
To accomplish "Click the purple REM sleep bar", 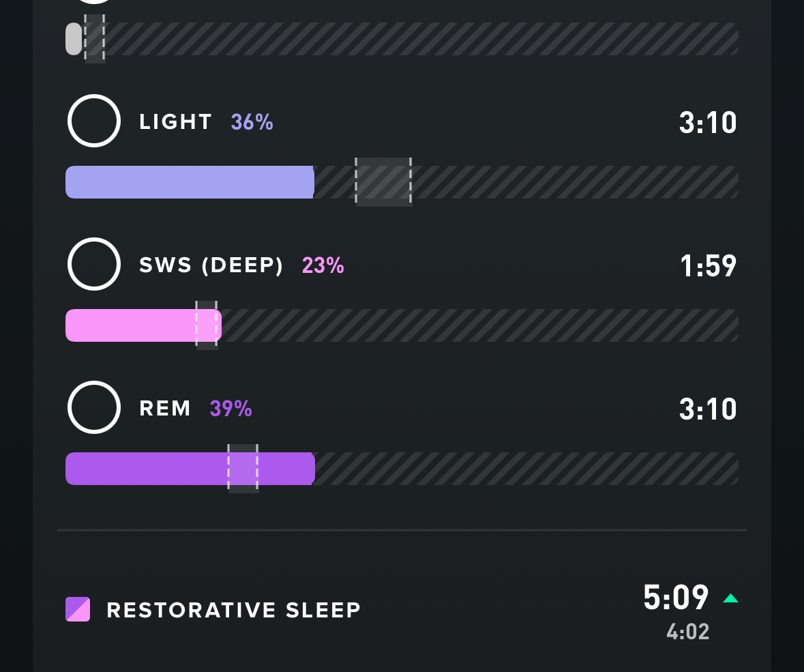I will 190,468.
